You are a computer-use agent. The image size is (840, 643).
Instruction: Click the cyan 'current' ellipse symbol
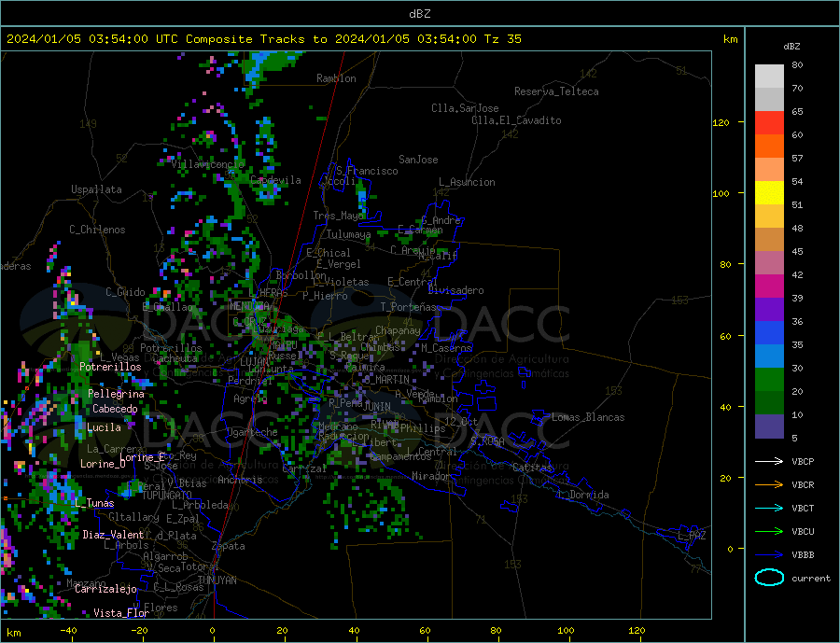coord(769,578)
